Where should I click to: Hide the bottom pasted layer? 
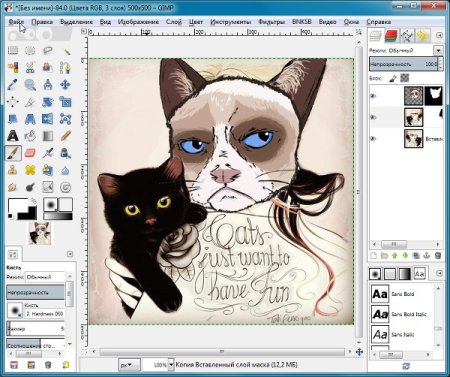point(373,138)
